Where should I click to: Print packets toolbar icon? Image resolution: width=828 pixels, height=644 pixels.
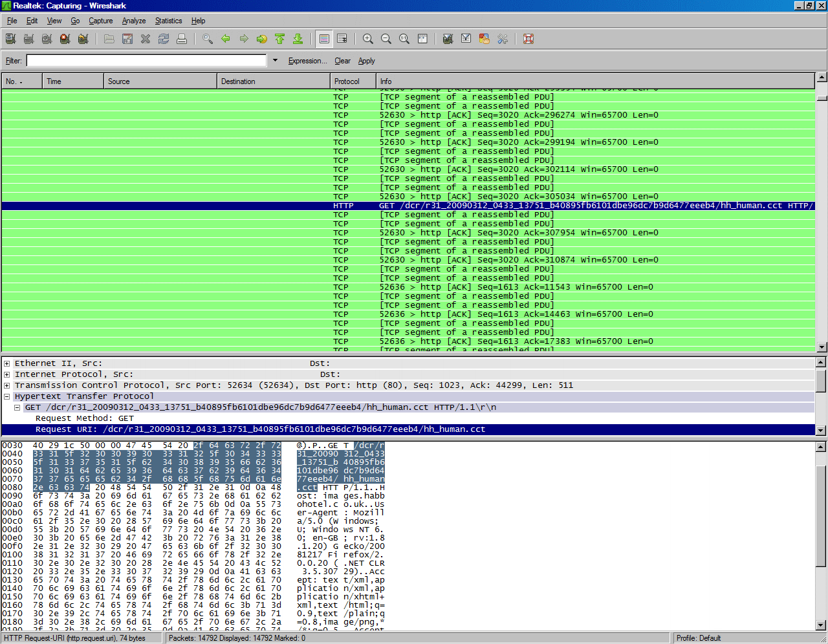click(x=182, y=39)
